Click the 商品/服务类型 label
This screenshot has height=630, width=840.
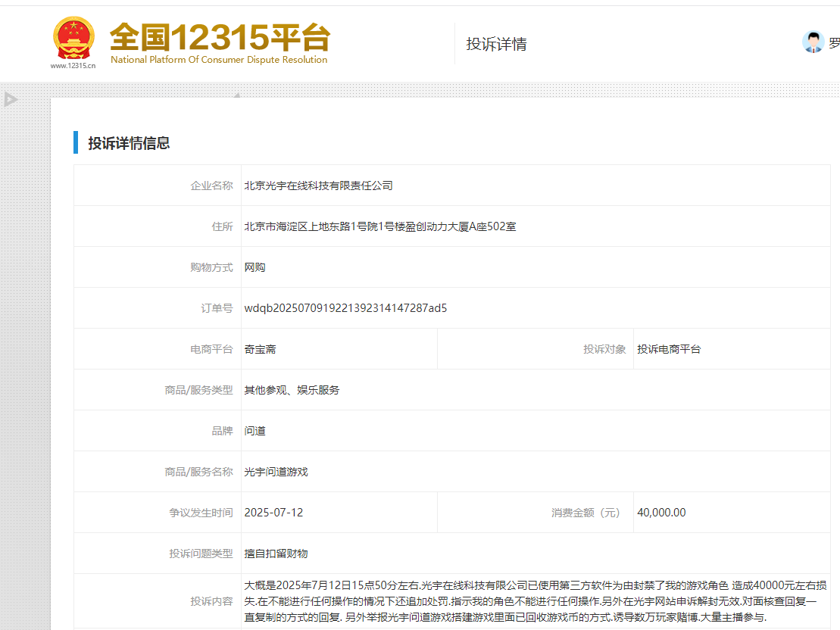point(198,390)
